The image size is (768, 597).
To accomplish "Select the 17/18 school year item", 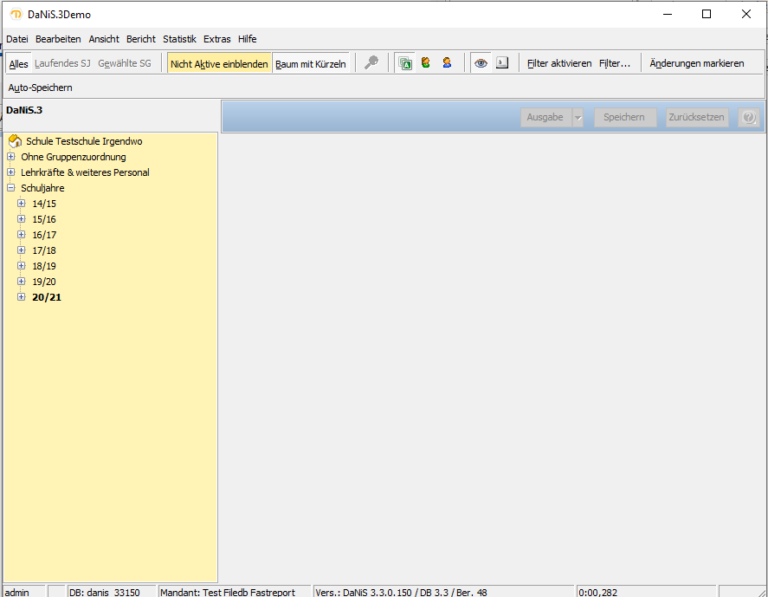I will 44,250.
